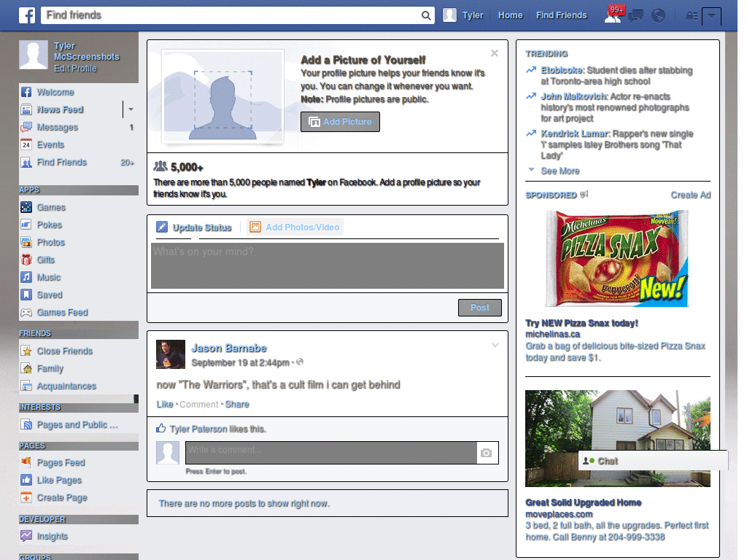Click the What's on your mind field
The image size is (747, 560).
[327, 265]
